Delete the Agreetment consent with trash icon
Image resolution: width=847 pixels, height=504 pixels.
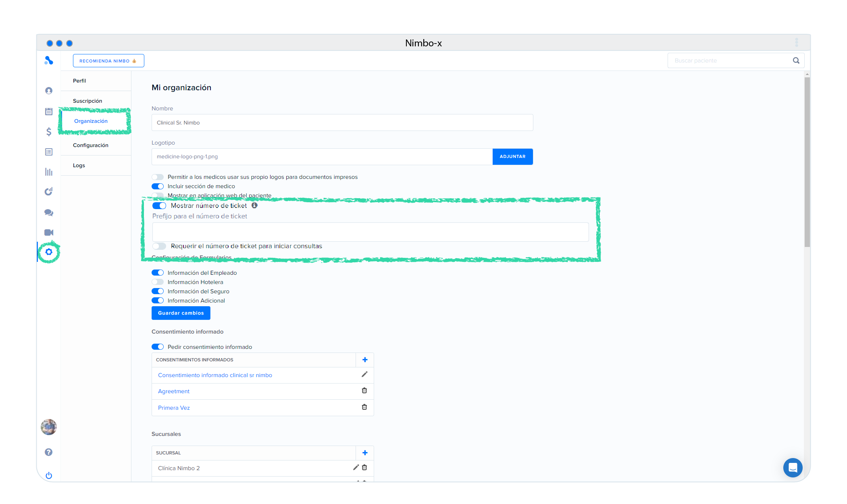364,391
